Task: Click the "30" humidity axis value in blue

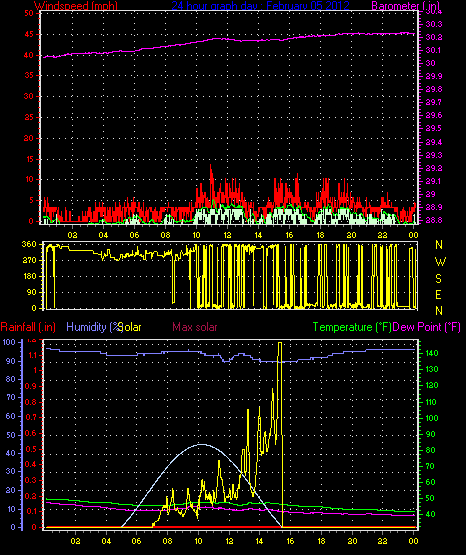Action: pyautogui.click(x=11, y=471)
